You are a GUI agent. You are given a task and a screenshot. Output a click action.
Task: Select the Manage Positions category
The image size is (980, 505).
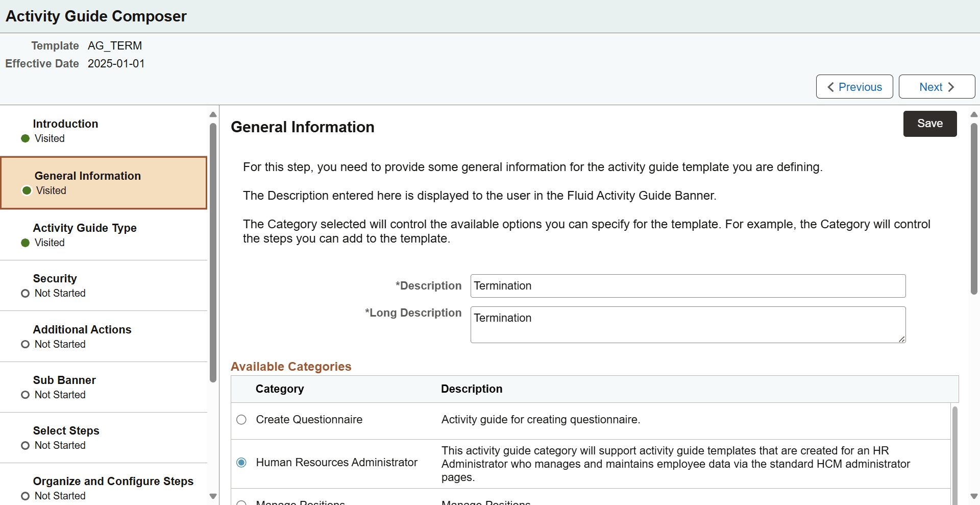241,503
